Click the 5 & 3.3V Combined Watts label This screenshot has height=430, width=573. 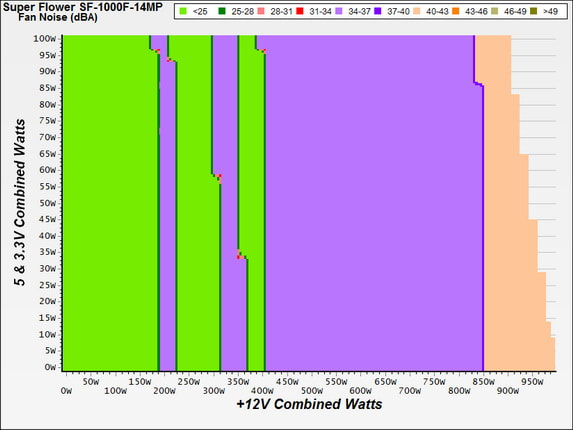20,202
